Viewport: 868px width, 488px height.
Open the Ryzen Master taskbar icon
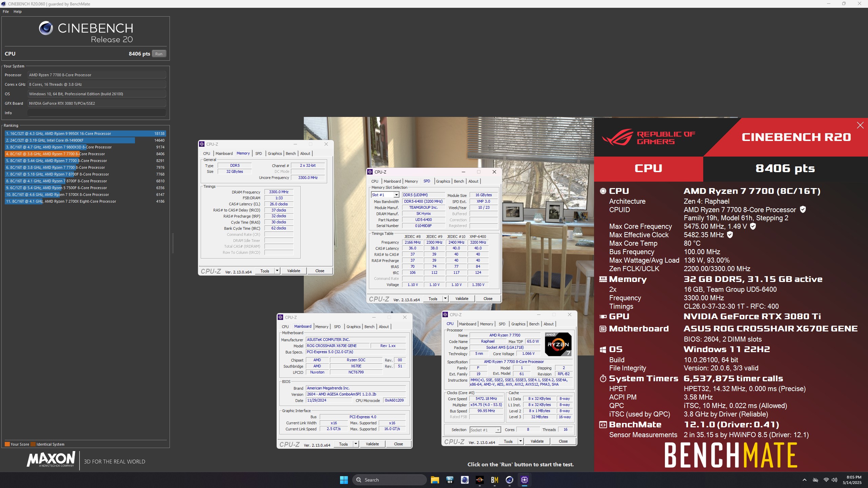479,480
